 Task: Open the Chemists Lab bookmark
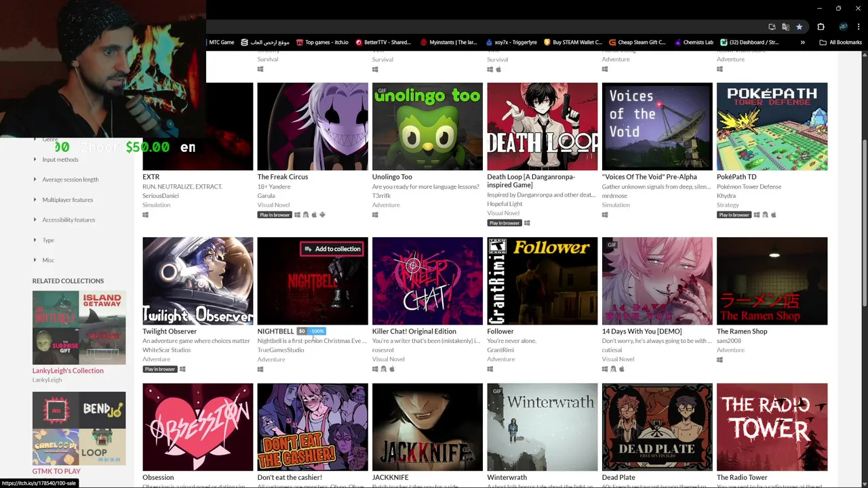click(x=693, y=42)
